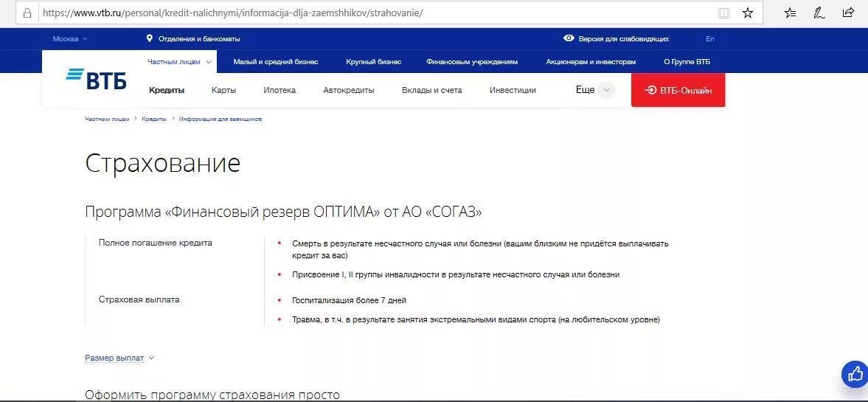Open the Финансовым учреждениям tab
Viewport: 868px width, 402px height.
coord(472,62)
